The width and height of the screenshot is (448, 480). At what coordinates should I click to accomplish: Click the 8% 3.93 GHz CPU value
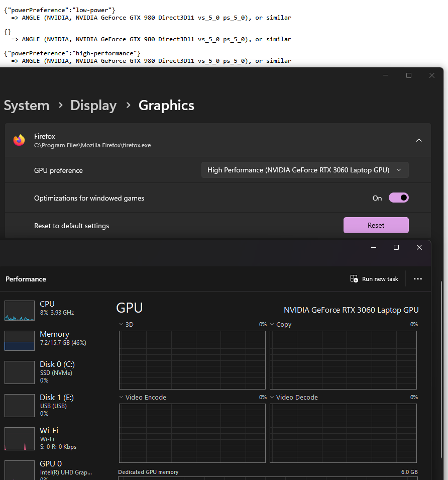point(57,312)
